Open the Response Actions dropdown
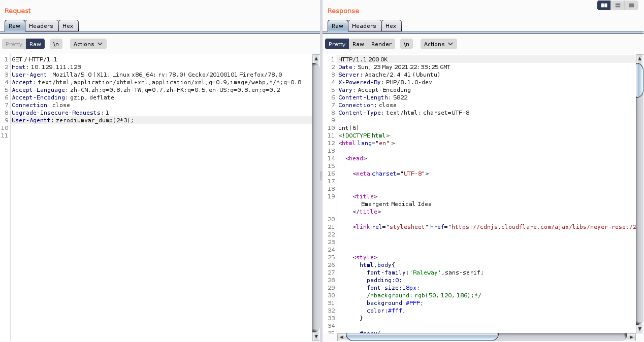This screenshot has height=342, width=644. click(x=439, y=44)
